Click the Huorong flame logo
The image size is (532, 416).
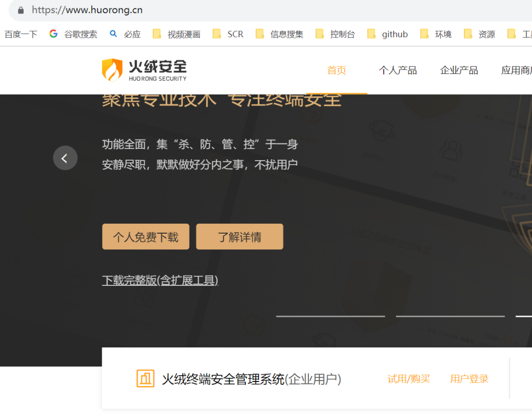tap(111, 70)
